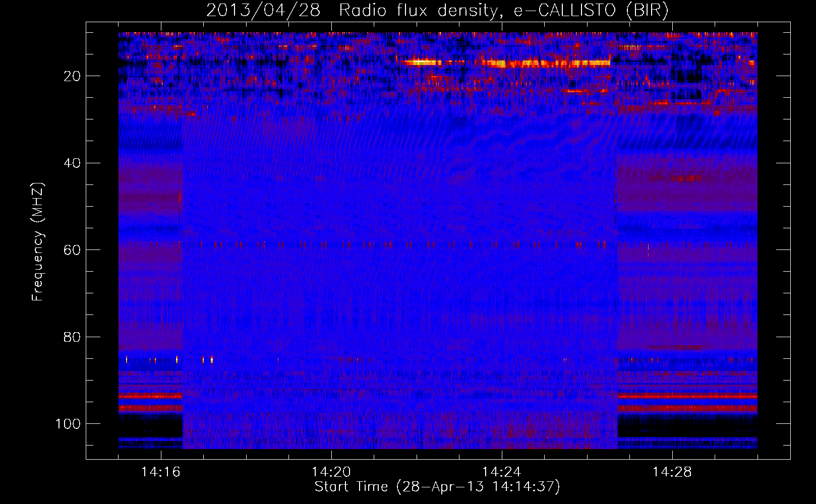The height and width of the screenshot is (504, 816).
Task: Click the 80 frequency tick label
Action: (72, 337)
